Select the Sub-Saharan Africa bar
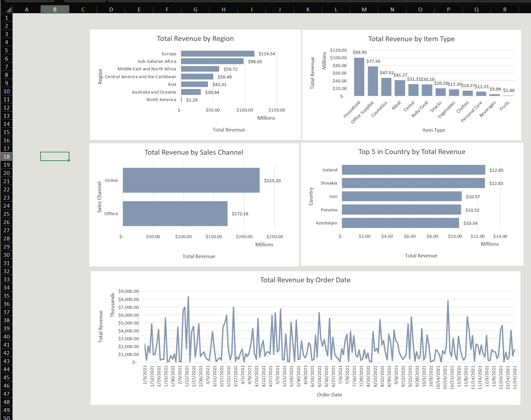Viewport: 531px width, 420px height. (x=212, y=61)
